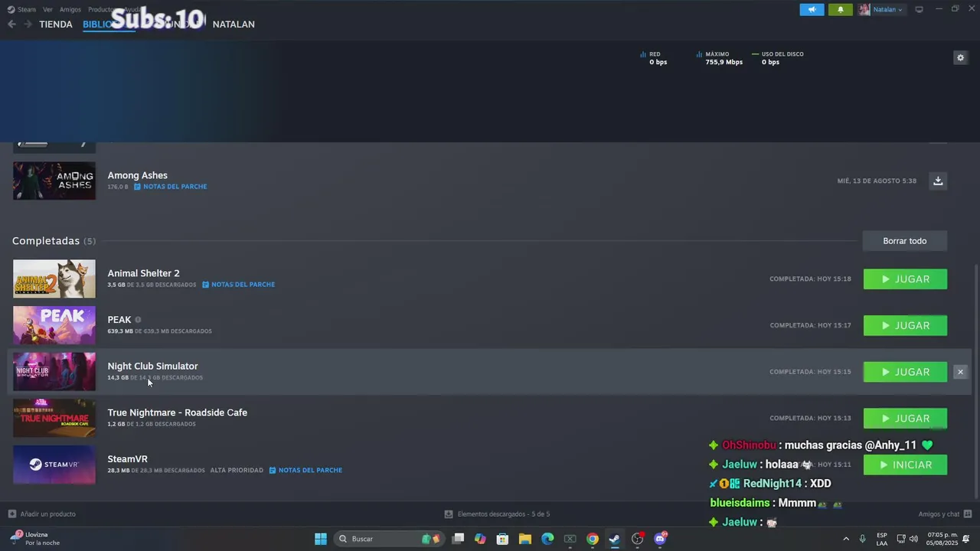Show hidden tray icons chevron
Image resolution: width=980 pixels, height=551 pixels.
(846, 539)
